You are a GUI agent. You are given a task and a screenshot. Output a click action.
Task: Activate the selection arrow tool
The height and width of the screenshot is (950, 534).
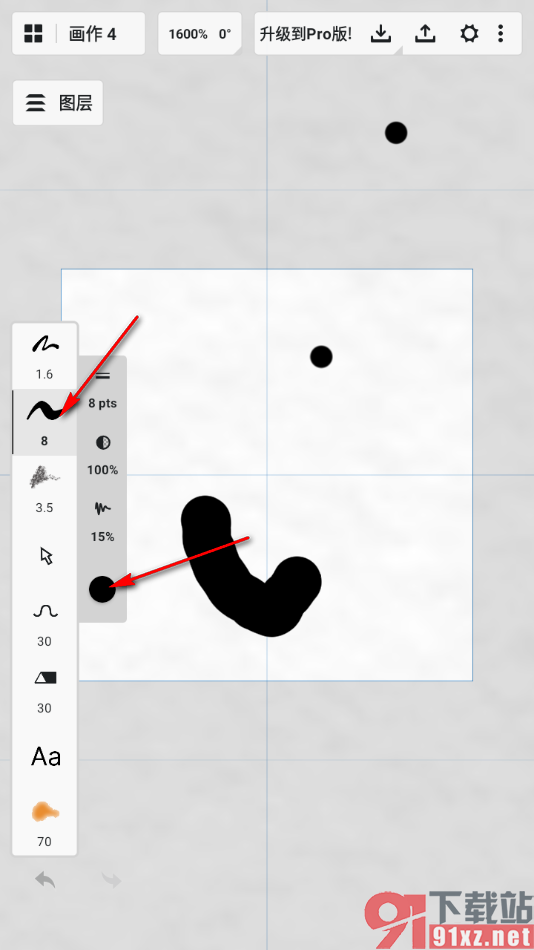point(46,556)
